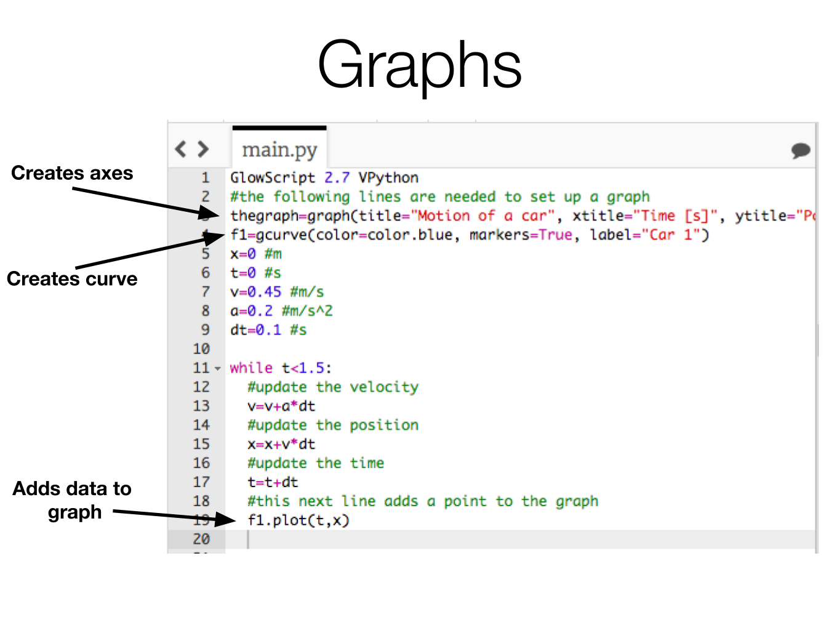The height and width of the screenshot is (630, 840).
Task: Click the "Adds data to graph" annotation
Action: click(x=72, y=500)
